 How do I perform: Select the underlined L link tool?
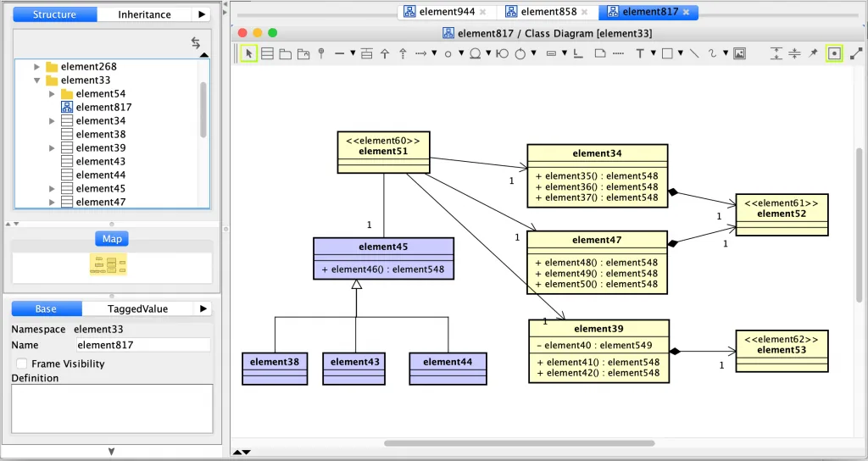(x=578, y=53)
